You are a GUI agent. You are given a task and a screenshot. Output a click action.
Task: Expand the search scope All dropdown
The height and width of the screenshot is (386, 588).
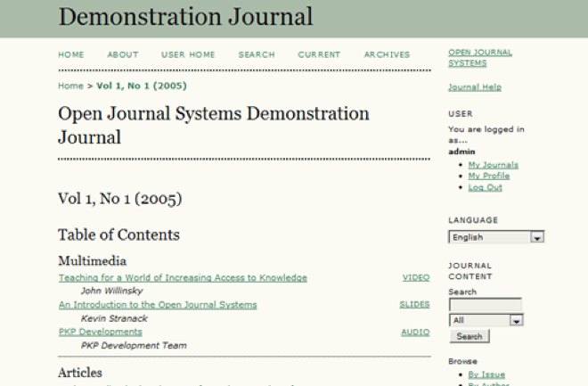click(486, 320)
